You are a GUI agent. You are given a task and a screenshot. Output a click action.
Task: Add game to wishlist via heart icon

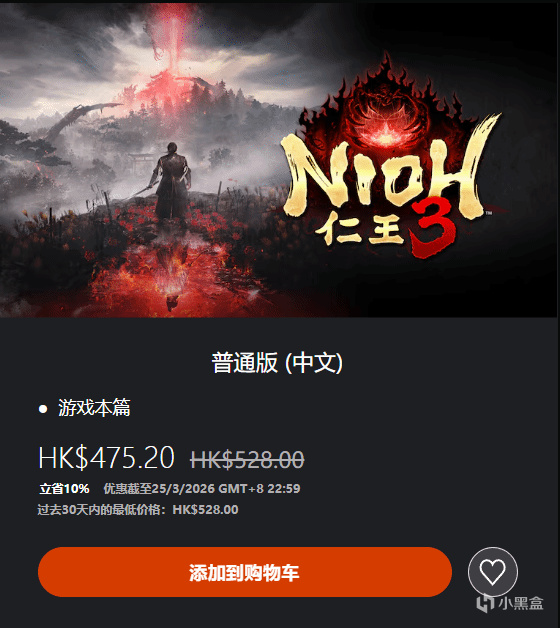coord(493,572)
